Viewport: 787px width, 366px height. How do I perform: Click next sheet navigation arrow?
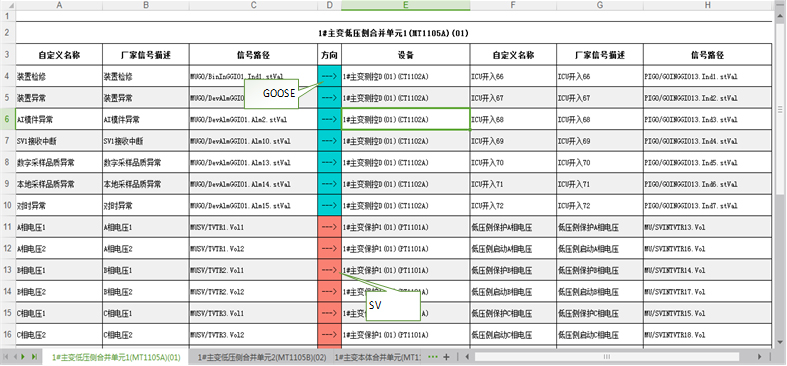24,357
